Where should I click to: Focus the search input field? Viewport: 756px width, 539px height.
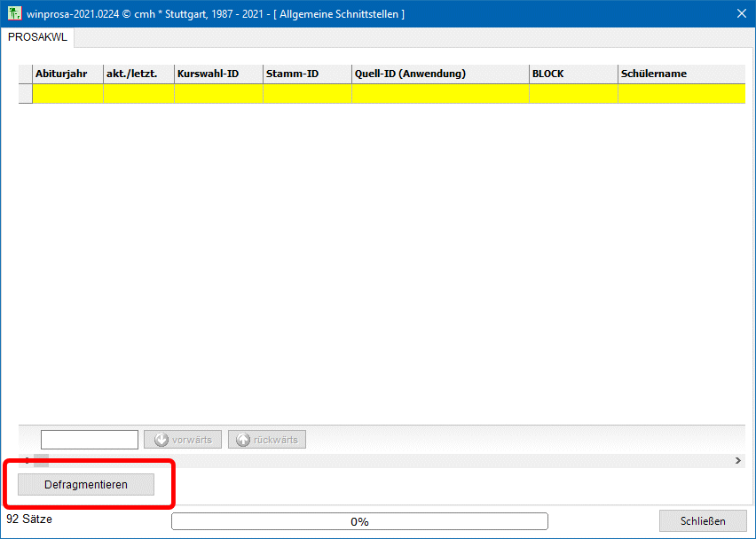[x=90, y=440]
